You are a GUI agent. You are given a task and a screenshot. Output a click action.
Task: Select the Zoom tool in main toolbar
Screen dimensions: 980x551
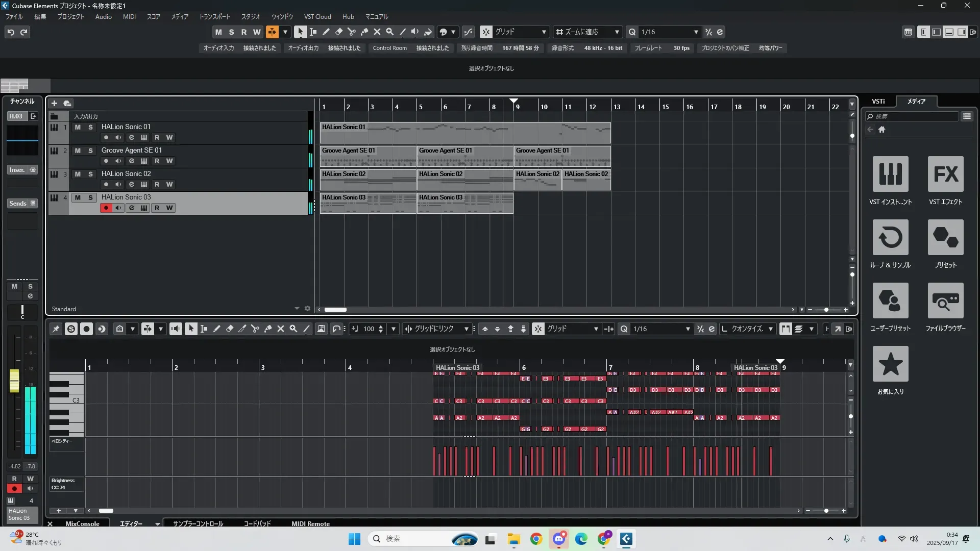(x=389, y=32)
